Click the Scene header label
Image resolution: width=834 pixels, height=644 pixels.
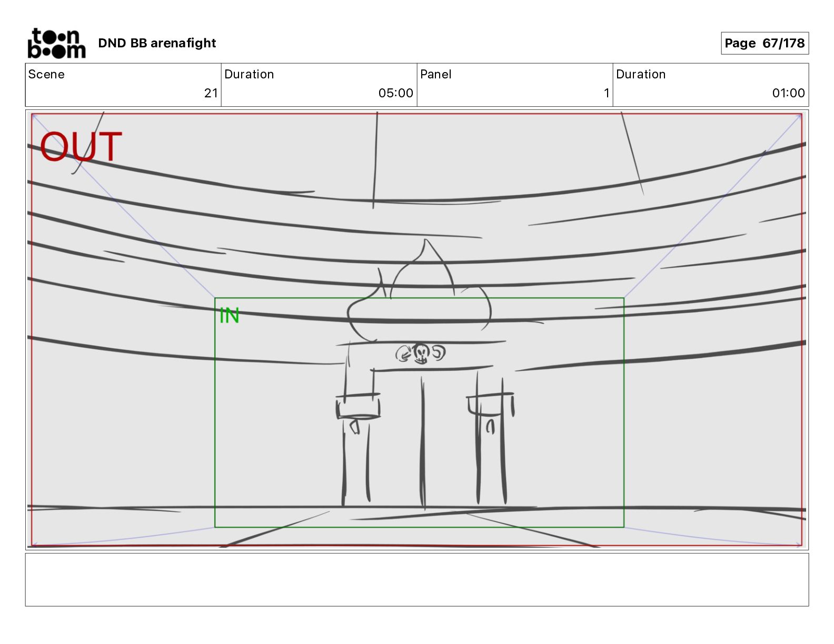click(46, 74)
